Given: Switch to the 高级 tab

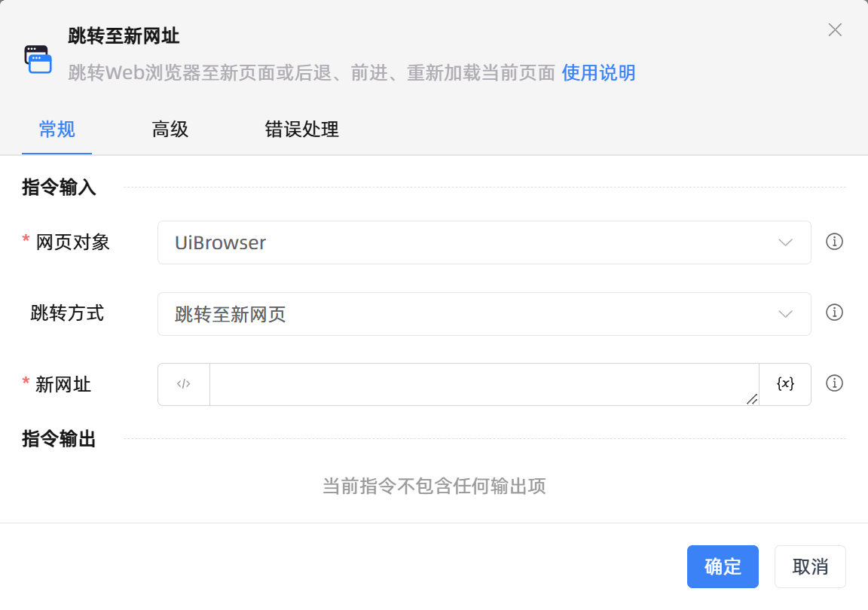Looking at the screenshot, I should [170, 130].
